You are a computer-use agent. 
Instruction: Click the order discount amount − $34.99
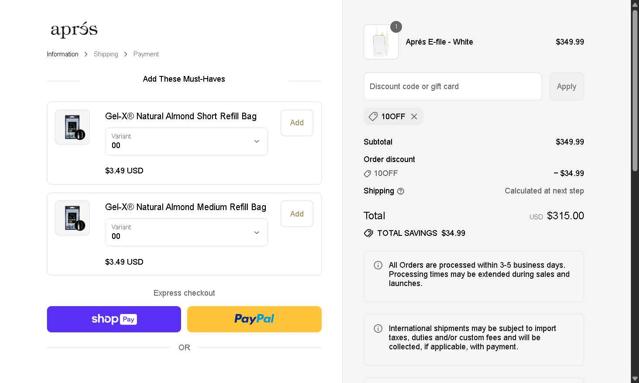pos(569,173)
